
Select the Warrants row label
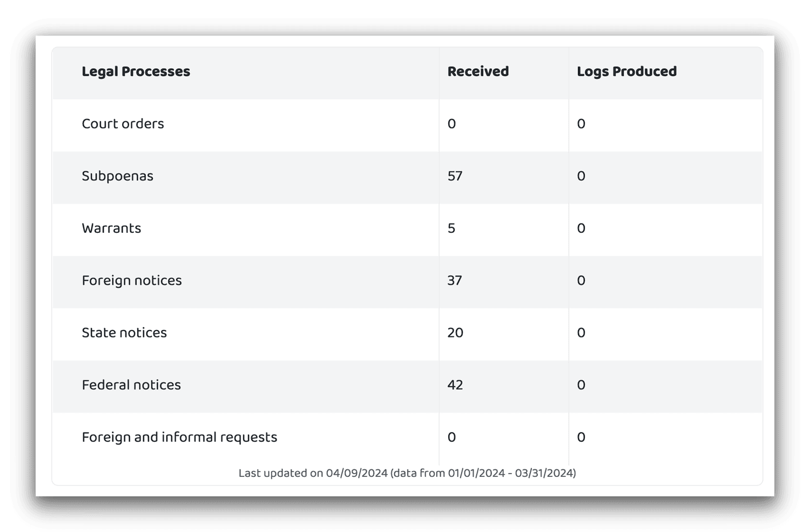(111, 228)
